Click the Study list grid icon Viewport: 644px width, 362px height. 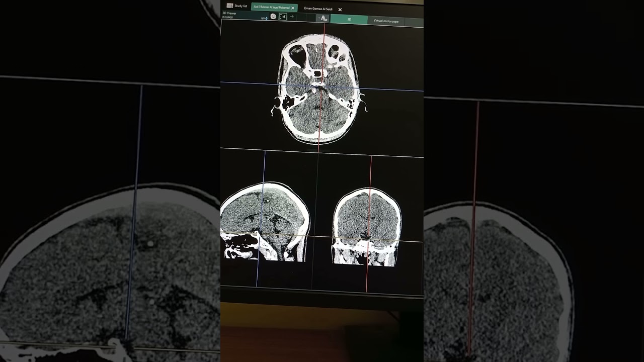pyautogui.click(x=229, y=6)
